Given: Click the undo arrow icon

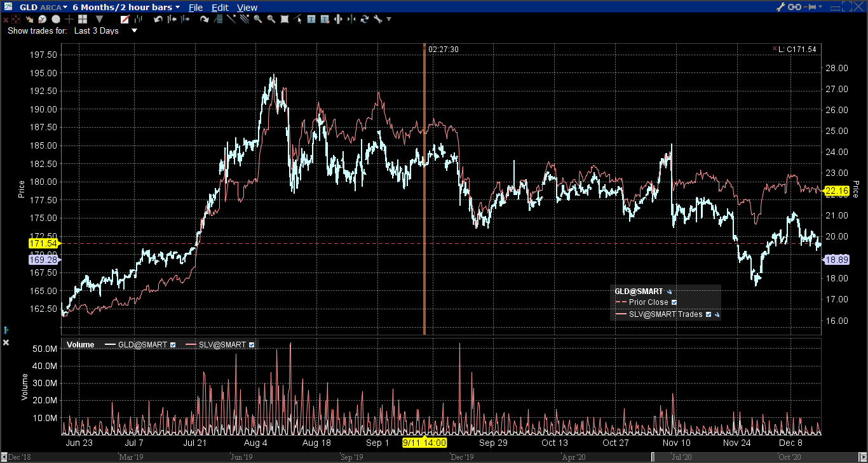Looking at the screenshot, I should (x=158, y=19).
